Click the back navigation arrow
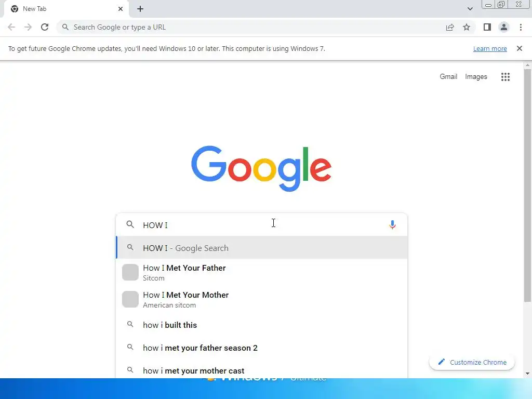This screenshot has width=532, height=399. (x=11, y=27)
